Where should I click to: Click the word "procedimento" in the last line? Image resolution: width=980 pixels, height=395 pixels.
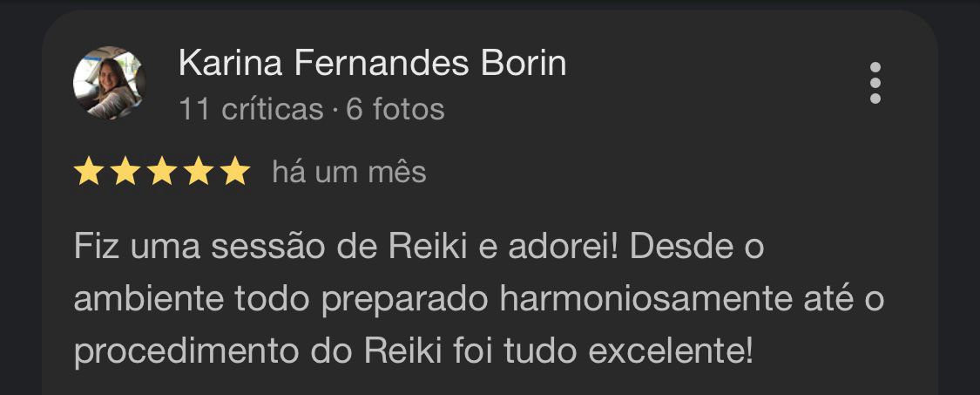tap(187, 352)
